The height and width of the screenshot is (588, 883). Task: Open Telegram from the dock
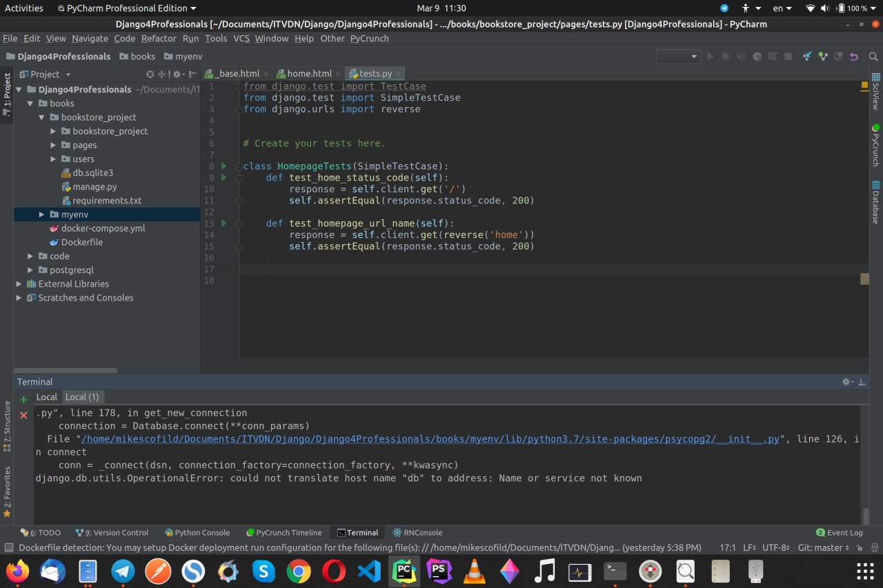coord(123,571)
